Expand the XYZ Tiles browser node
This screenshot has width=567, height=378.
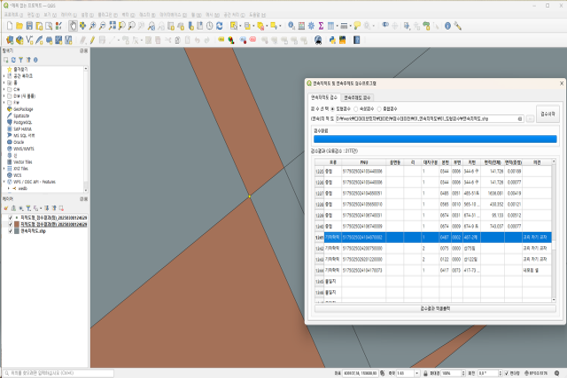pyautogui.click(x=4, y=169)
